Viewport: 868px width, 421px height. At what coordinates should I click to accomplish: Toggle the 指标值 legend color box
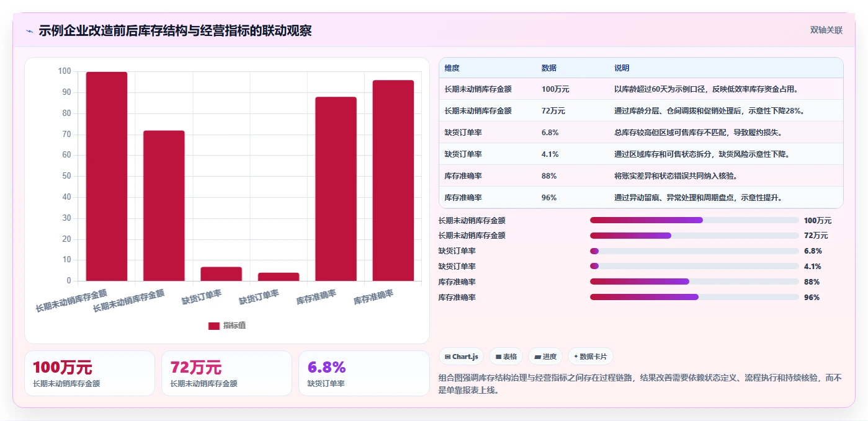click(213, 326)
